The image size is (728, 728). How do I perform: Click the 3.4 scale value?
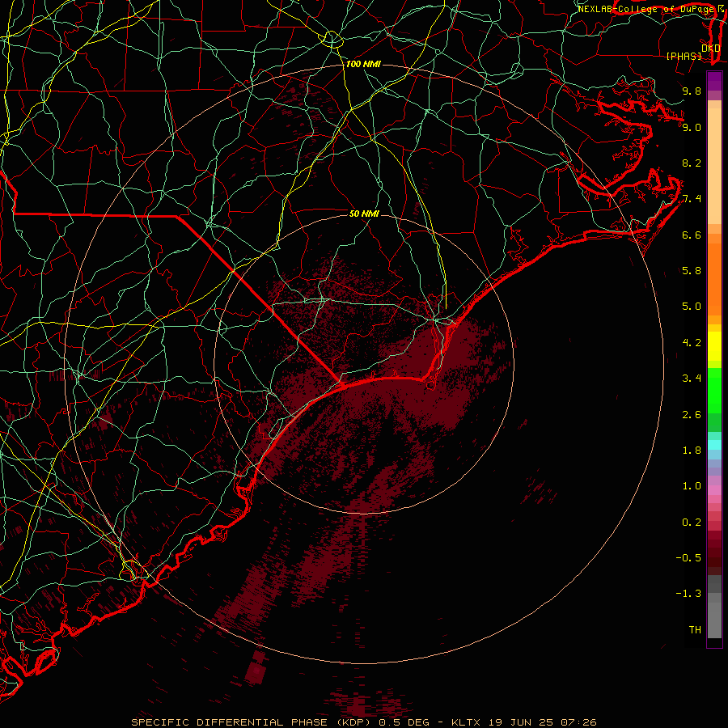pyautogui.click(x=692, y=378)
